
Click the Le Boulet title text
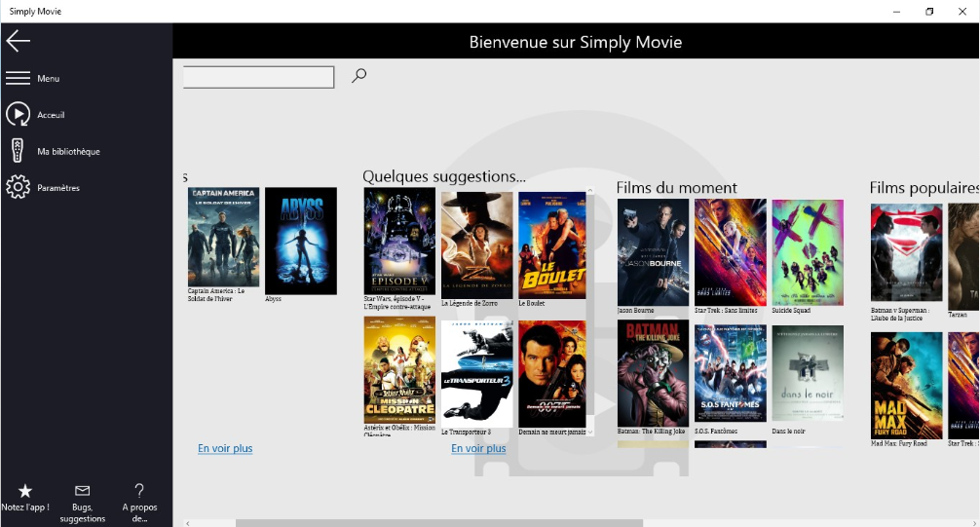pos(532,303)
